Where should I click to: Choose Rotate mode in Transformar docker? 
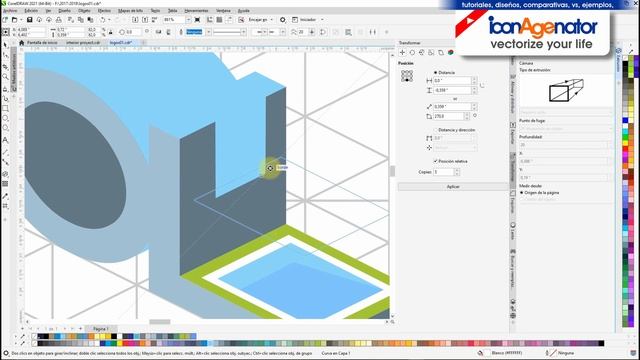[x=412, y=53]
